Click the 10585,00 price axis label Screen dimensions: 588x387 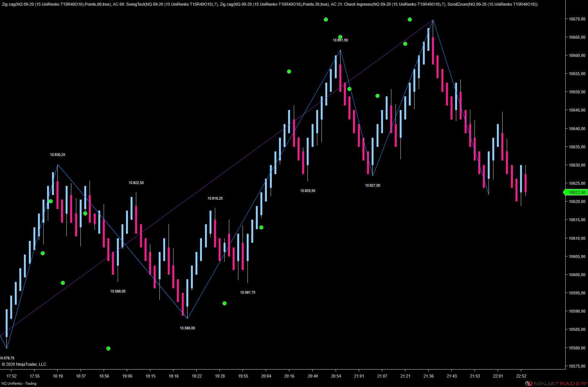click(x=577, y=329)
